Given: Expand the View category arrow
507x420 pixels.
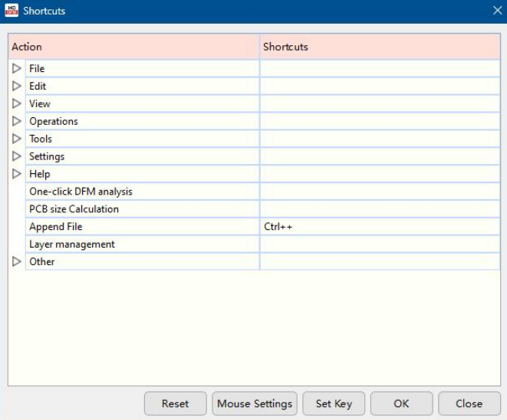Looking at the screenshot, I should coord(17,103).
